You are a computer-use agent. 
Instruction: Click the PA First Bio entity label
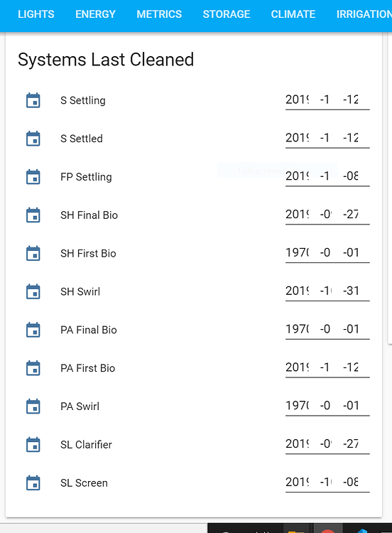pyautogui.click(x=87, y=368)
